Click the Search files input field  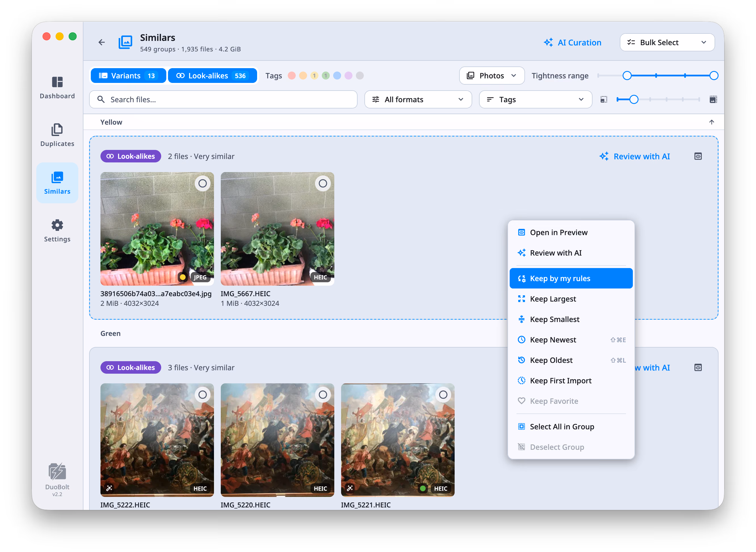[x=223, y=99]
